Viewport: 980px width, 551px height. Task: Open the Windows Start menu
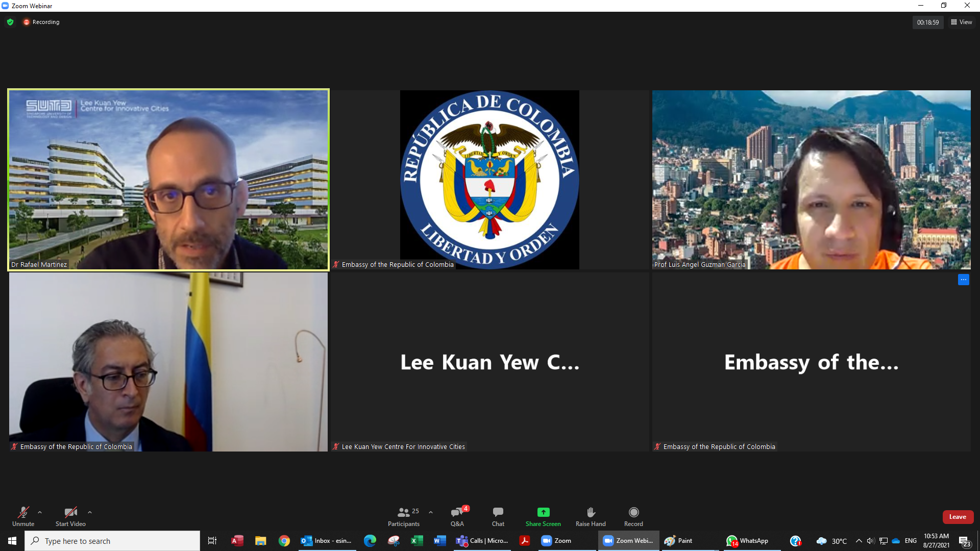(12, 541)
